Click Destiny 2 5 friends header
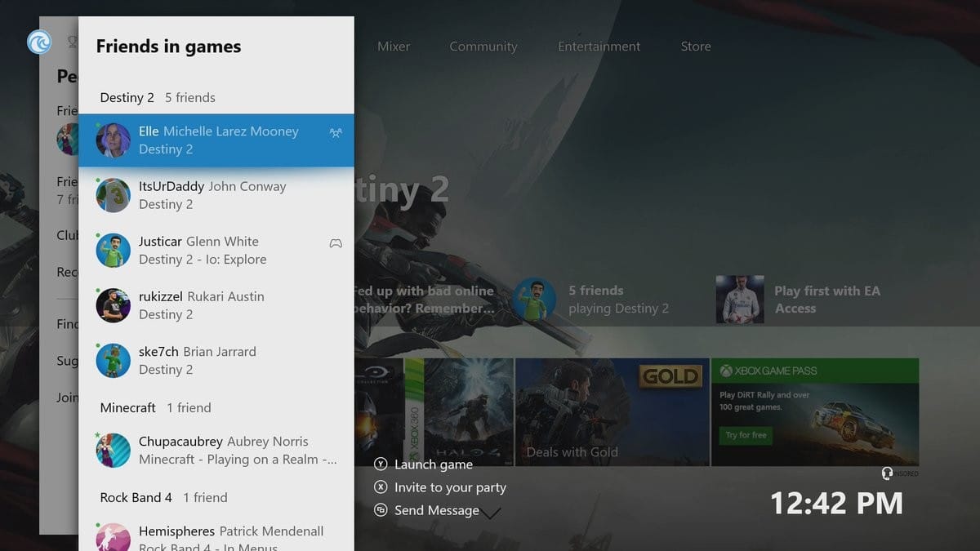 coord(158,97)
